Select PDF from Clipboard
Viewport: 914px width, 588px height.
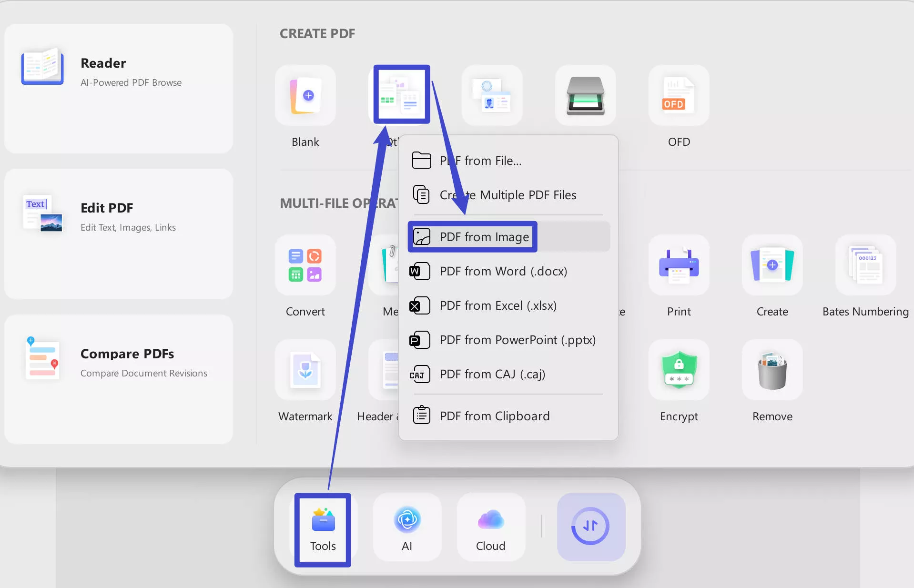coord(494,415)
